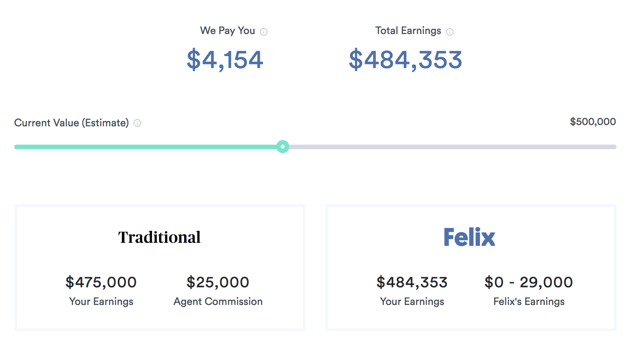Click the info circle beside We Pay You label

coord(264,31)
